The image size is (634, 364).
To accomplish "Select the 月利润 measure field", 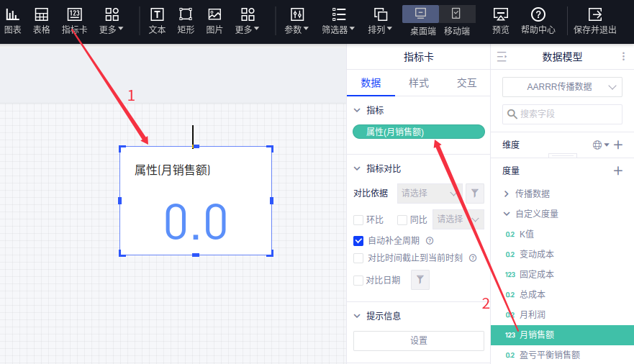I will (533, 314).
